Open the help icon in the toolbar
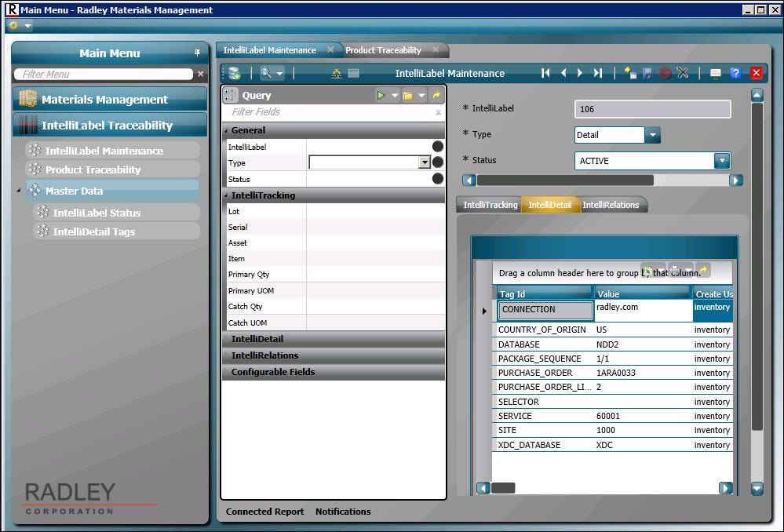Image resolution: width=784 pixels, height=532 pixels. point(735,72)
